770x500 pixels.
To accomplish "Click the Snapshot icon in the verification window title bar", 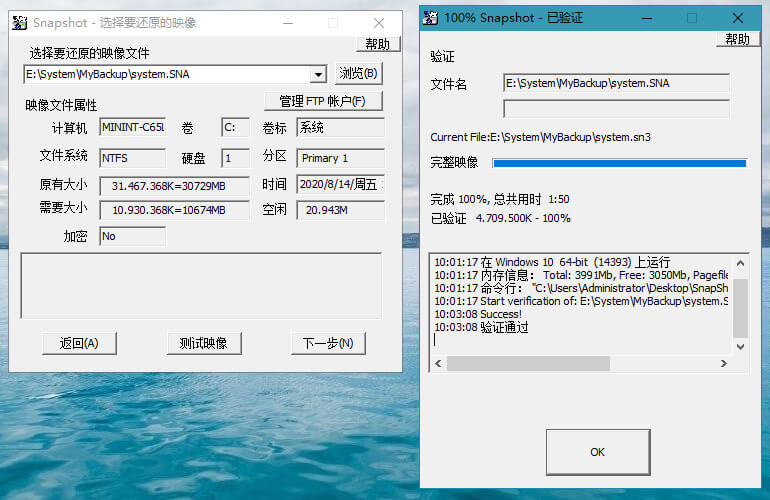I will pyautogui.click(x=431, y=17).
